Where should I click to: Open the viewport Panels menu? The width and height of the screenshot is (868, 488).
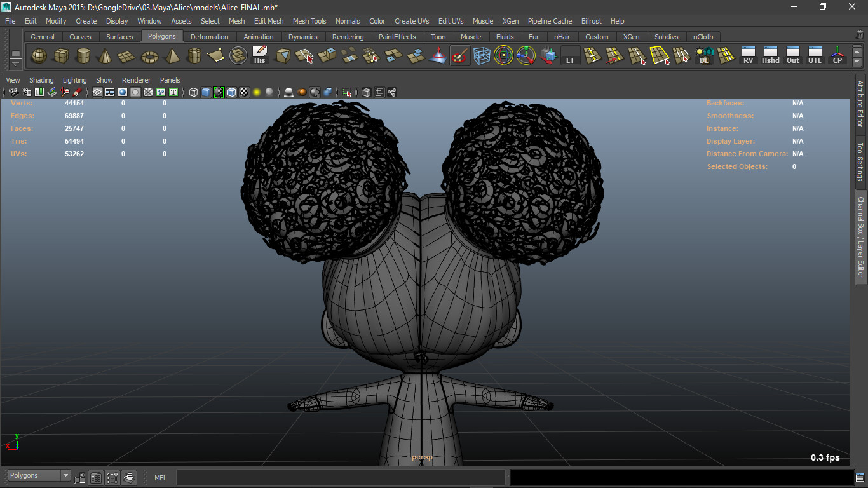click(x=170, y=80)
